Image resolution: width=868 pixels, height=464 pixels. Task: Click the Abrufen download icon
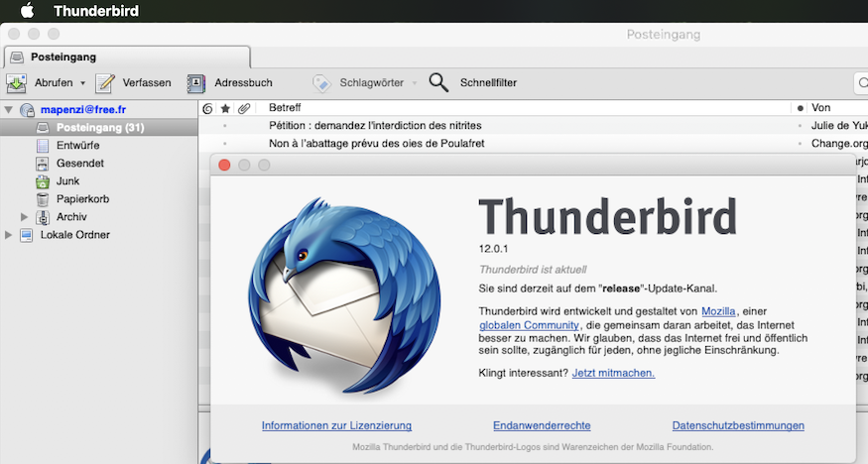[x=16, y=83]
